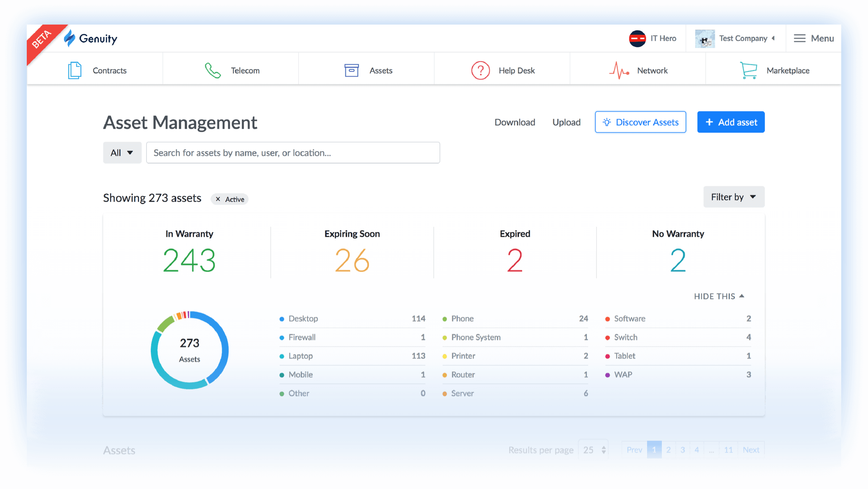Click the Assets box icon
The width and height of the screenshot is (868, 489).
[352, 70]
